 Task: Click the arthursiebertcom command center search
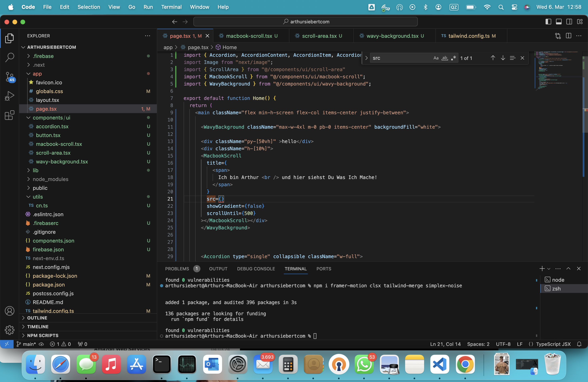click(305, 22)
